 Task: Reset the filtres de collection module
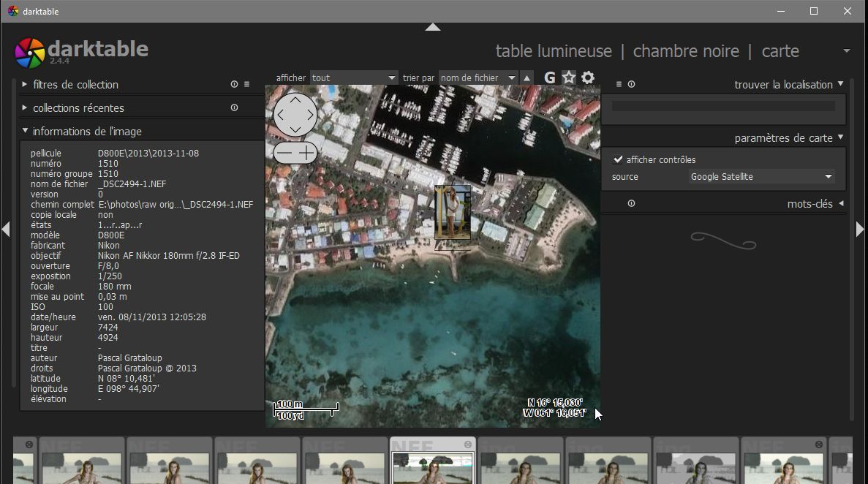click(234, 84)
